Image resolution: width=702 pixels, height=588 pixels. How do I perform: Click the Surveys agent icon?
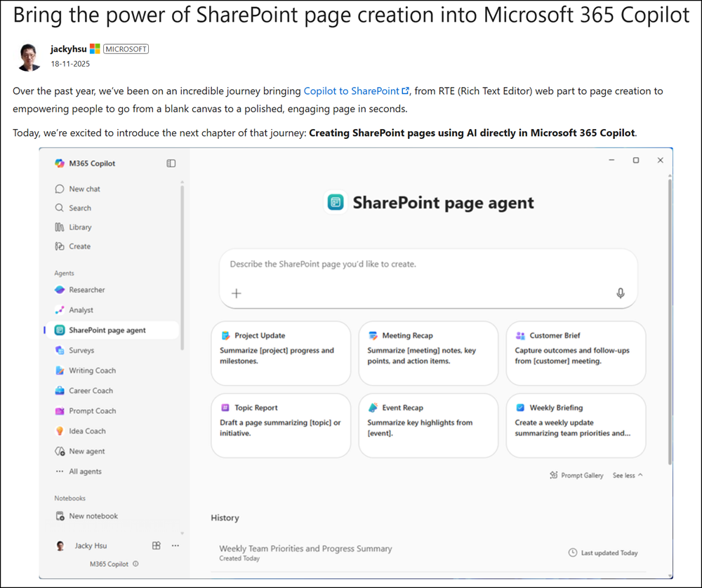(60, 350)
